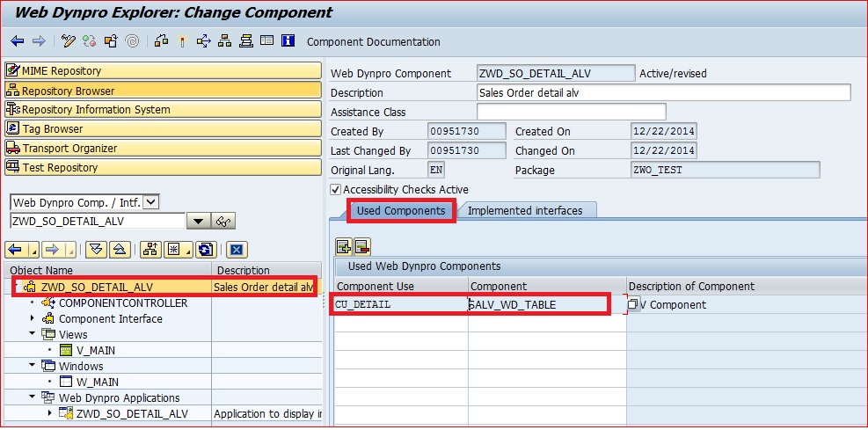The height and width of the screenshot is (430, 868).
Task: Click Expand All Nodes icon
Action: pos(97,250)
